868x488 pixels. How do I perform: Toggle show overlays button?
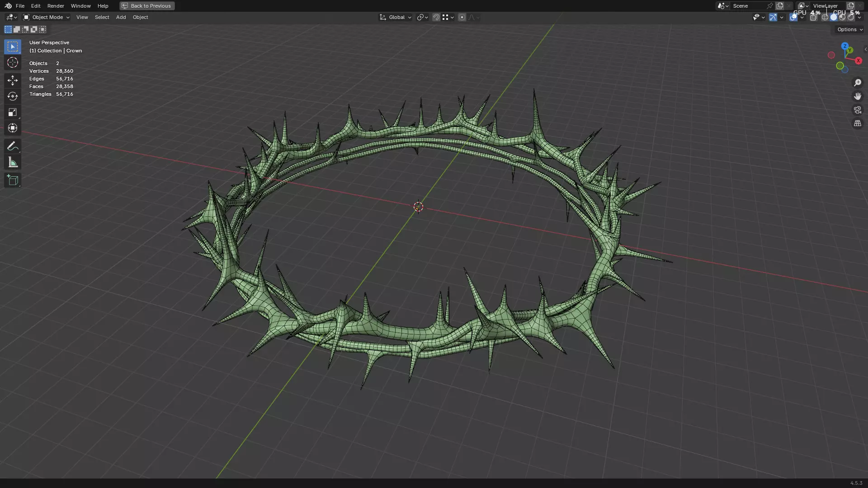[793, 17]
